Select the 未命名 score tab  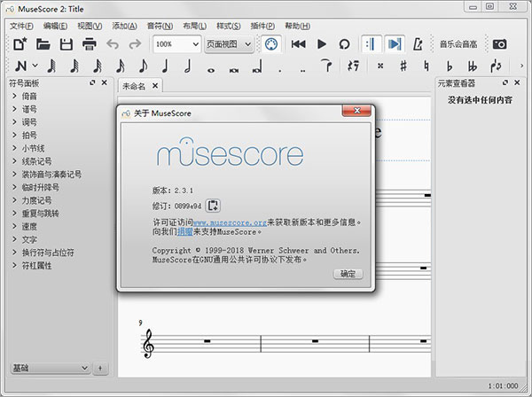(136, 85)
